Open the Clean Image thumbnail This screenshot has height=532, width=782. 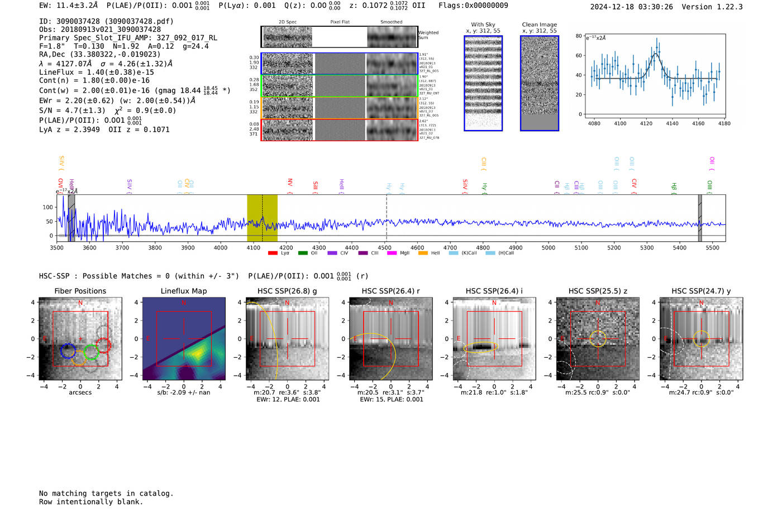click(x=540, y=83)
